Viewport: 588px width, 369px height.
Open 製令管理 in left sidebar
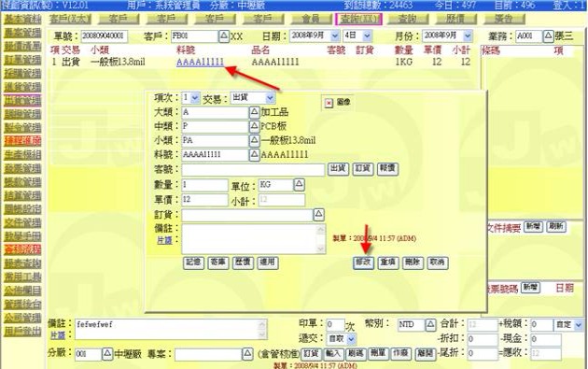tap(22, 128)
